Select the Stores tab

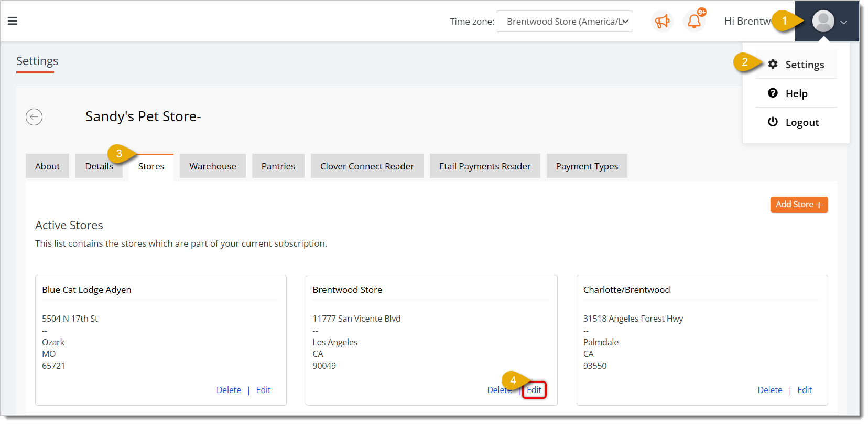(x=151, y=166)
